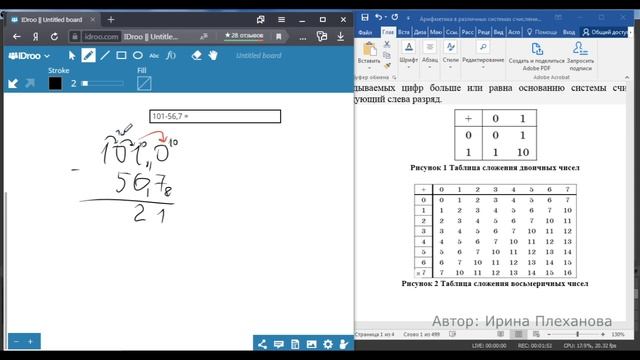640x360 pixels.
Task: Activate the Abc text tool
Action: (x=154, y=56)
